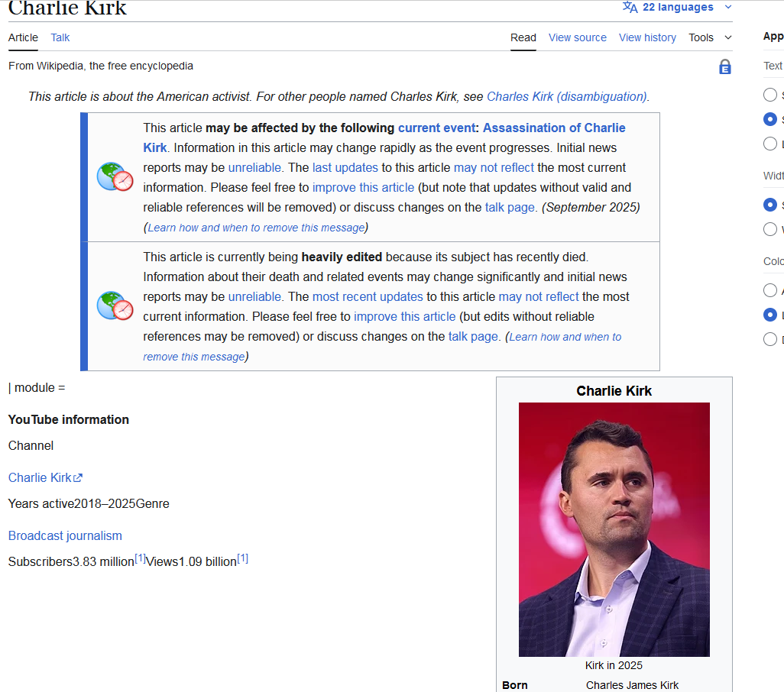Select last radio option under Color
The height and width of the screenshot is (692, 784).
(770, 339)
